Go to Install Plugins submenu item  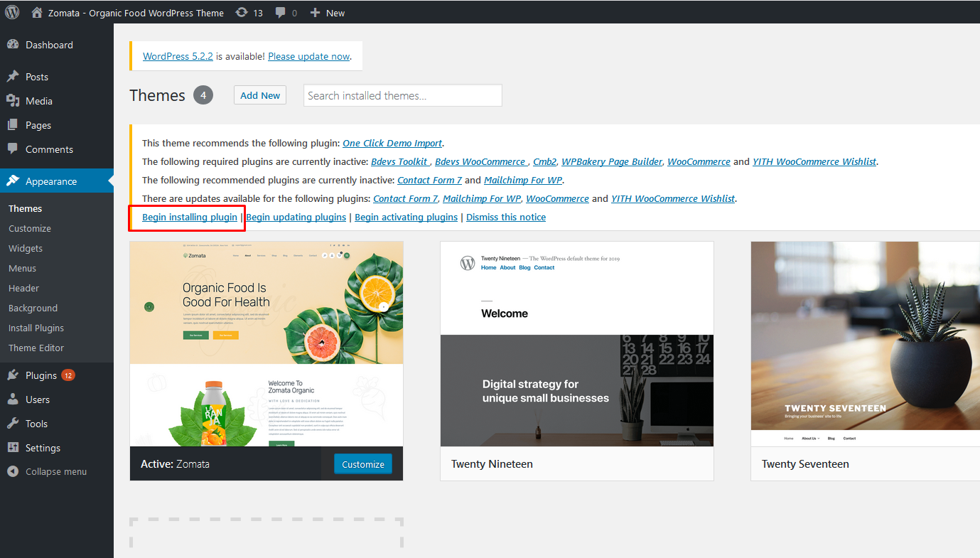36,328
